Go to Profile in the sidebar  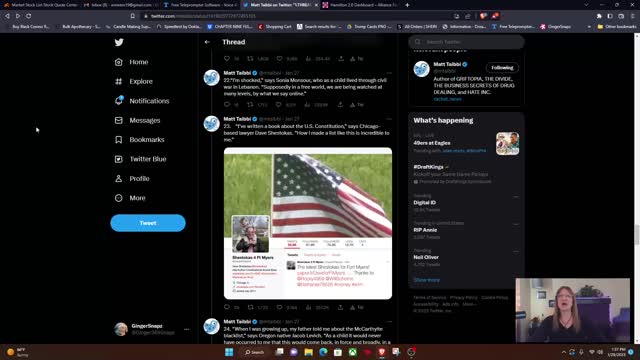(132, 179)
